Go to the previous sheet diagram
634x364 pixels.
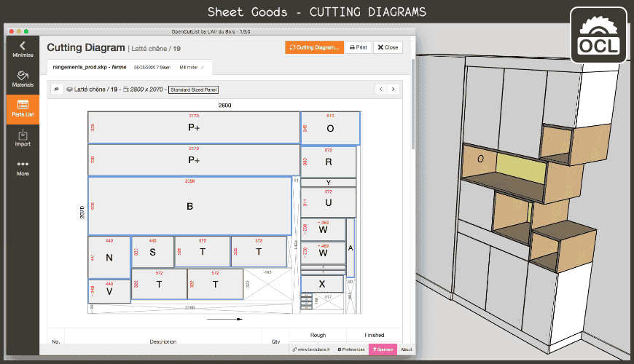(380, 90)
